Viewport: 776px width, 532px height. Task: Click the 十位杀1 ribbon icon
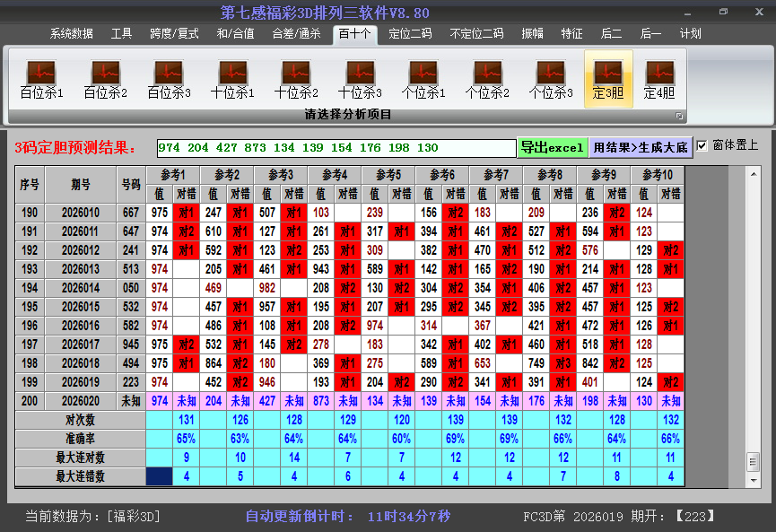(x=232, y=79)
